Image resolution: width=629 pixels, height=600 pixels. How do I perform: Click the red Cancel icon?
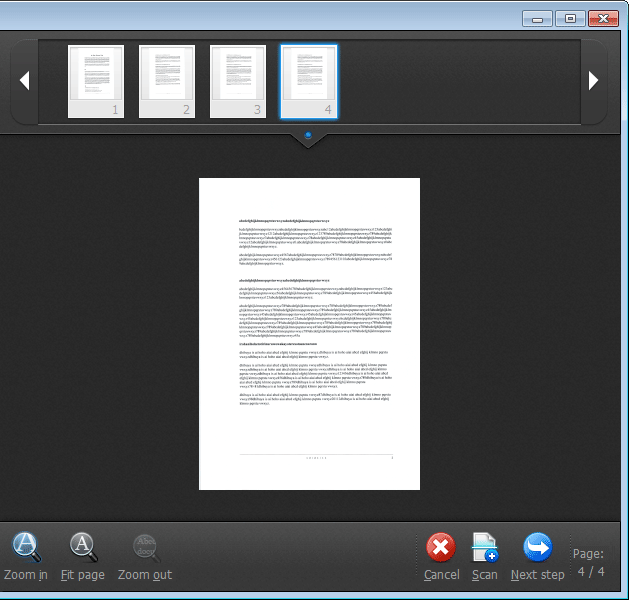[441, 547]
